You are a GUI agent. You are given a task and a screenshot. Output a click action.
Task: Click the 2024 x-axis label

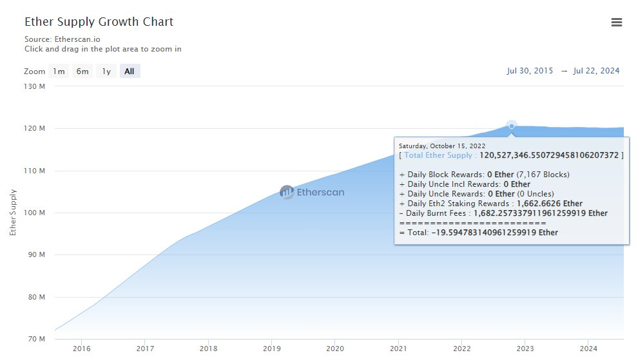588,349
